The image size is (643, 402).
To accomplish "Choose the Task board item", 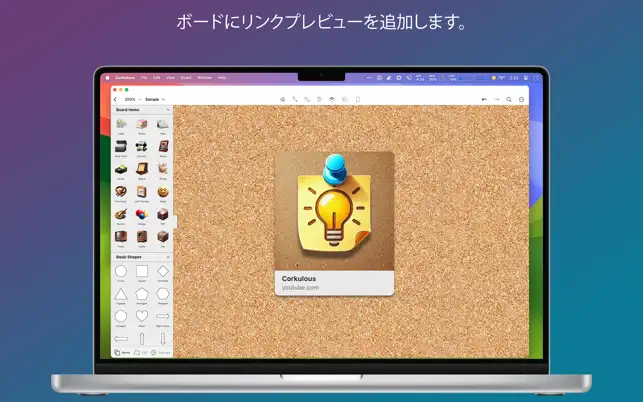I will (x=163, y=124).
